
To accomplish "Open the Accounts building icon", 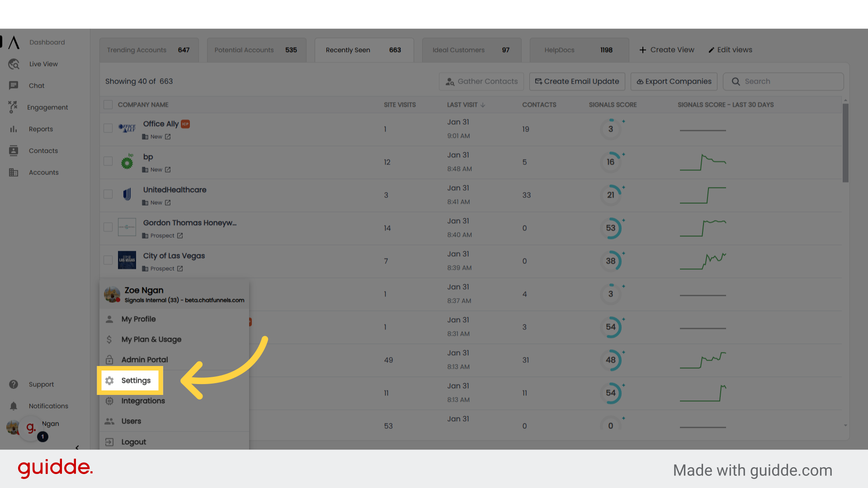I will click(14, 173).
